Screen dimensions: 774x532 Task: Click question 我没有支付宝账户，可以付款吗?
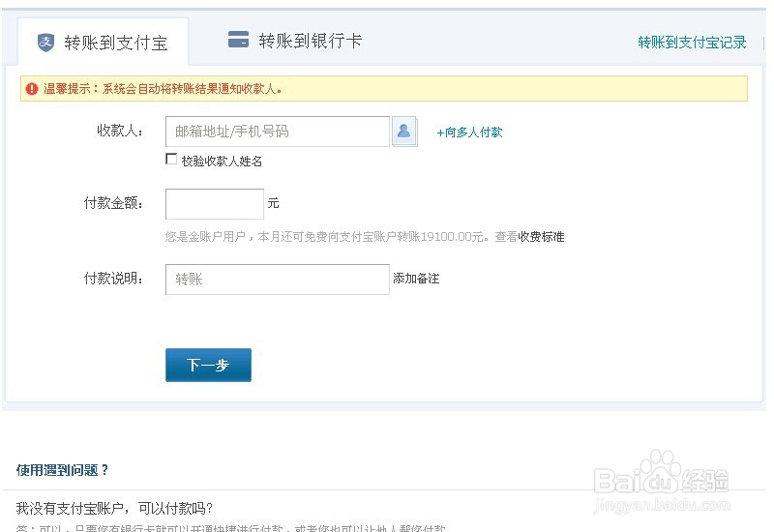(114, 508)
